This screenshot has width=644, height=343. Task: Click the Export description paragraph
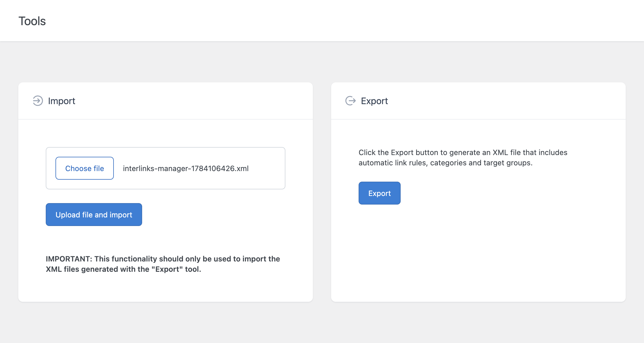click(463, 158)
